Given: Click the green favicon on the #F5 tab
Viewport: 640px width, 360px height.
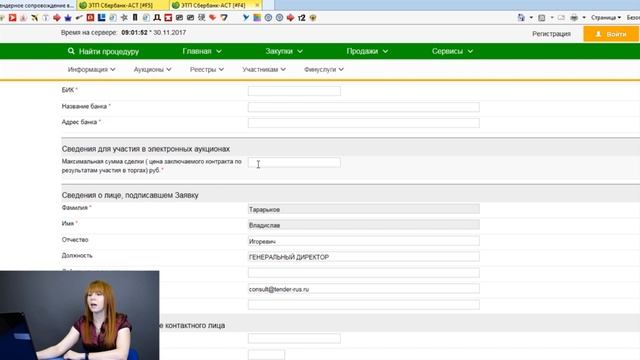Looking at the screenshot, I should [x=83, y=5].
